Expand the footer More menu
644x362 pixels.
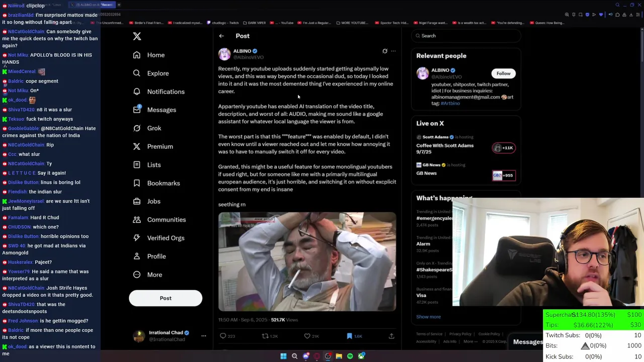pos(470,341)
